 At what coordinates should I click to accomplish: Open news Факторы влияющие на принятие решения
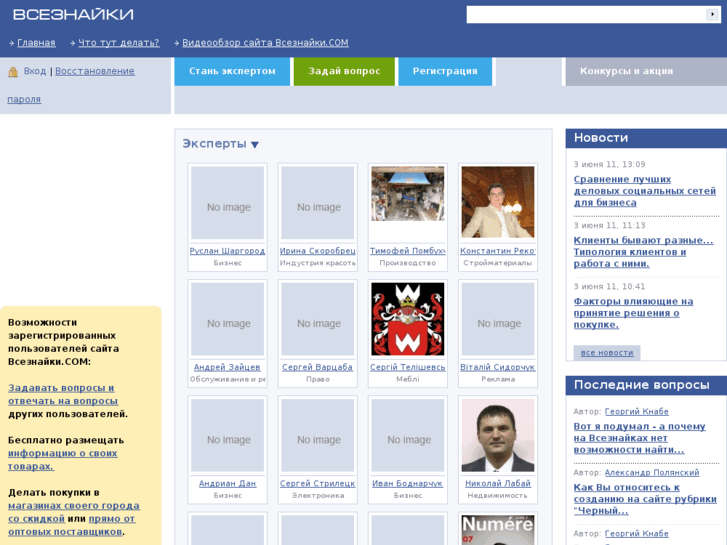click(x=633, y=313)
